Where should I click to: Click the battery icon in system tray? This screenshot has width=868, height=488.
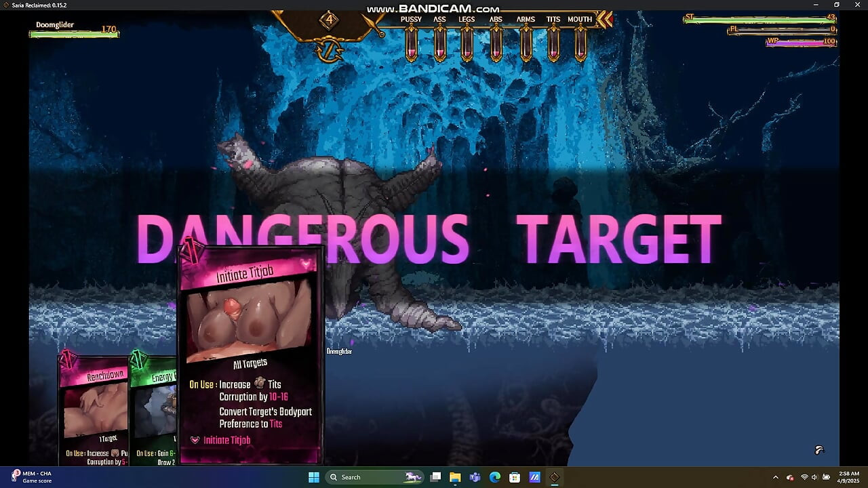point(826,477)
